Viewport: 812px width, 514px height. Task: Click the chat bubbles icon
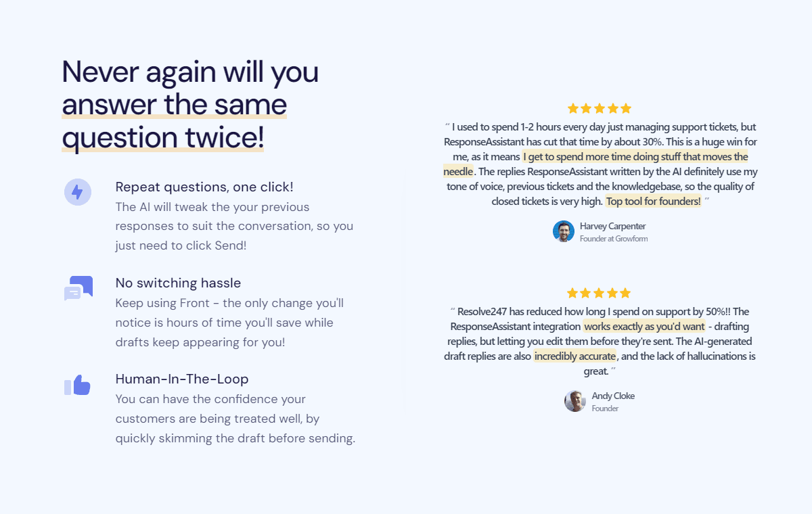pos(78,288)
